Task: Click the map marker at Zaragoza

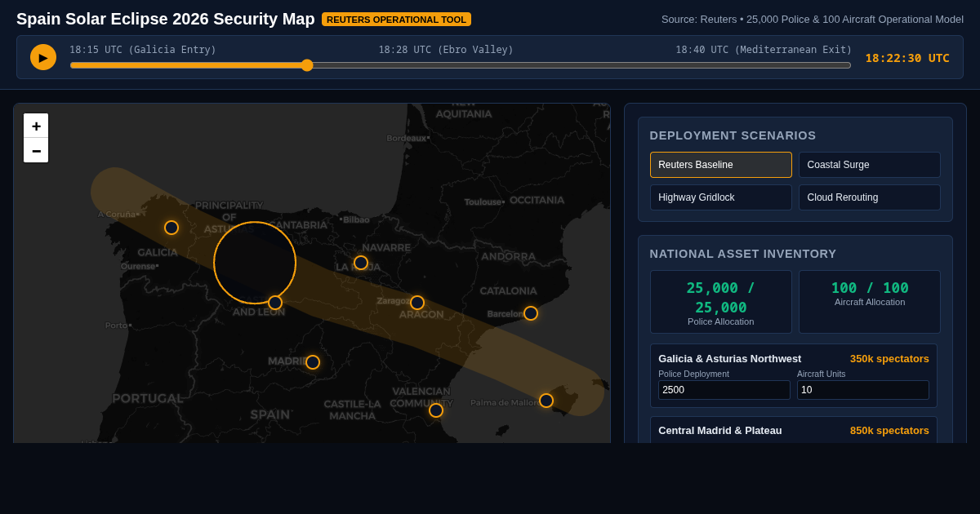Action: 417,303
